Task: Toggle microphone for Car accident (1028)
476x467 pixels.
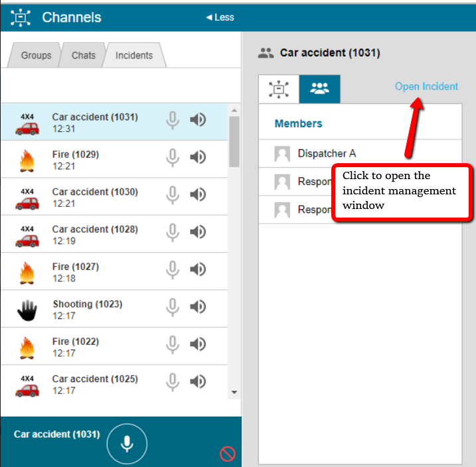Action: pos(173,232)
